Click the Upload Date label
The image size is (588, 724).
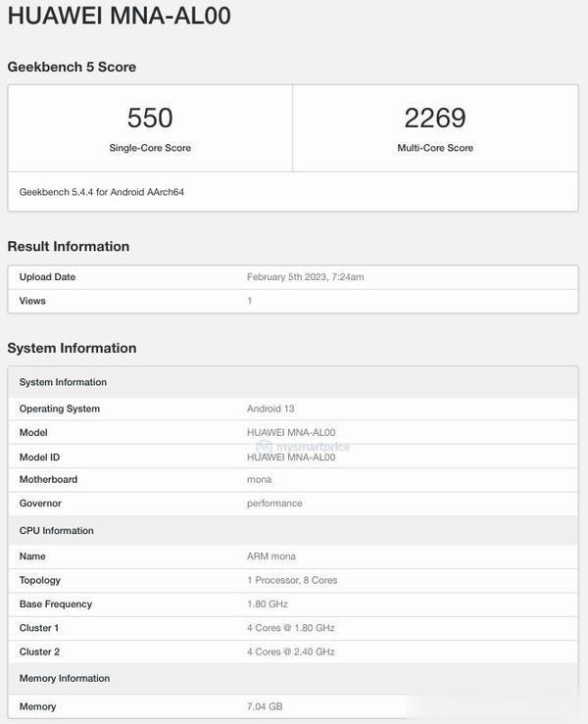pos(47,277)
